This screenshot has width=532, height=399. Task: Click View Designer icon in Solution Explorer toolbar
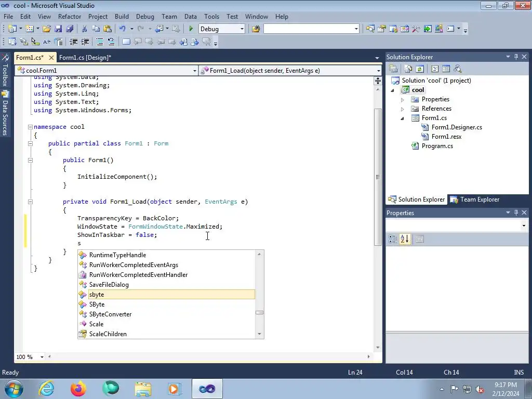click(x=446, y=69)
